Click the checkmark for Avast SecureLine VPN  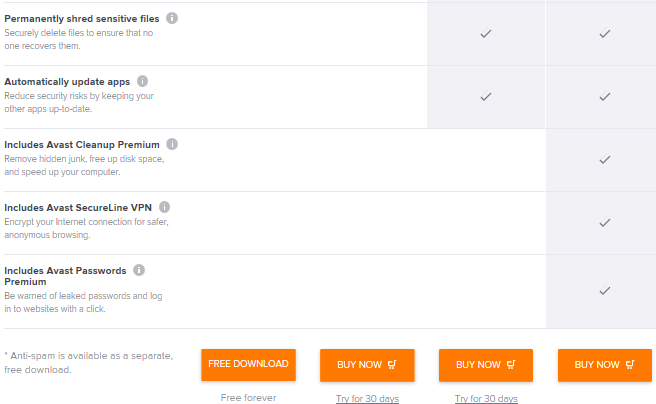(605, 222)
